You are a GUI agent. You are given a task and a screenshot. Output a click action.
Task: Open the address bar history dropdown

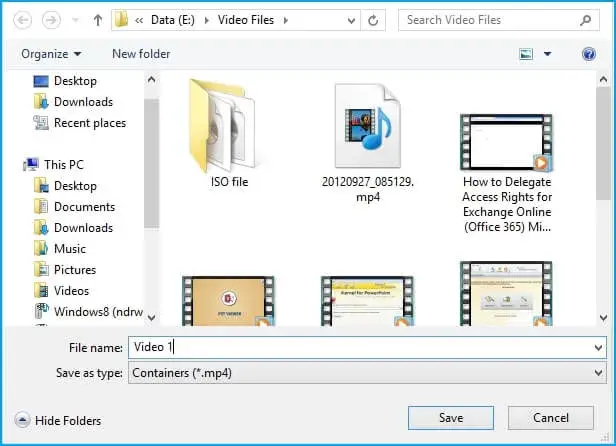coord(351,20)
